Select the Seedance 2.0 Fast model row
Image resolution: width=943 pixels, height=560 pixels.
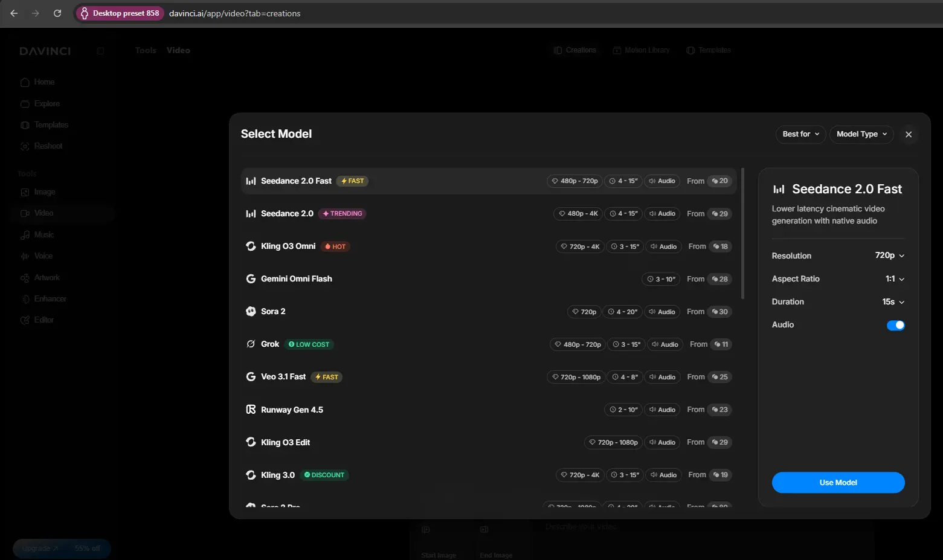pyautogui.click(x=488, y=181)
